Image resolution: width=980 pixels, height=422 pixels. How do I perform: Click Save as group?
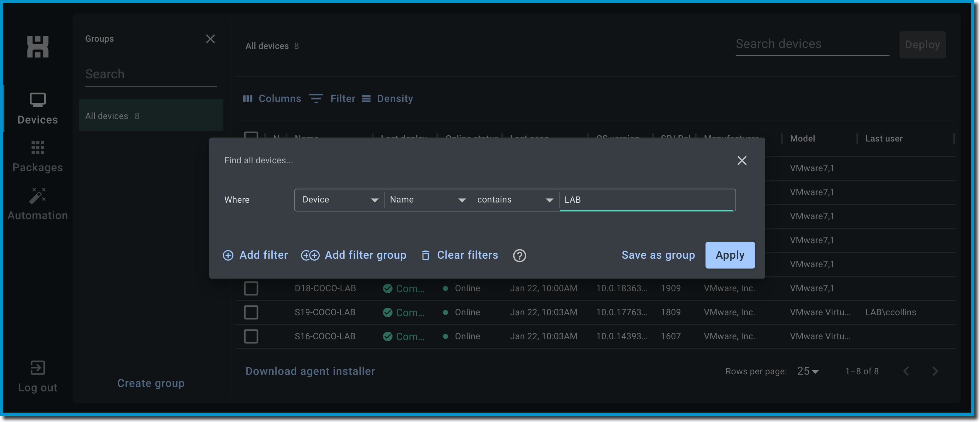[x=658, y=255]
